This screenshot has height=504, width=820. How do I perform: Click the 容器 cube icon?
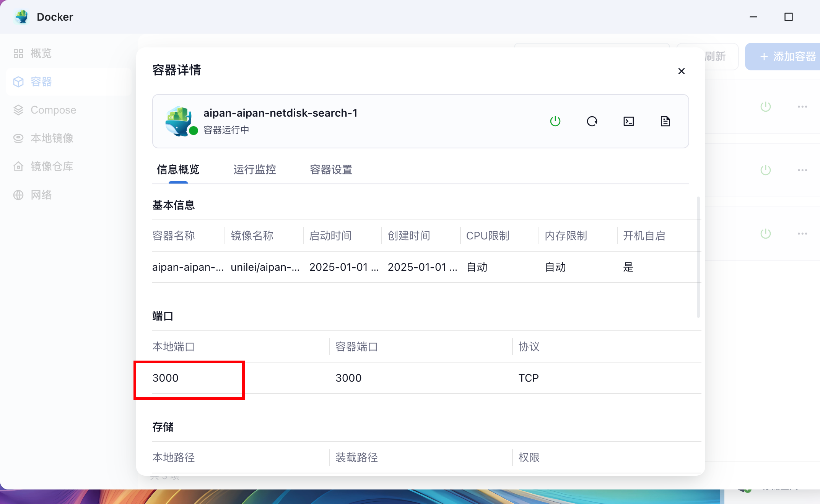[x=18, y=81]
